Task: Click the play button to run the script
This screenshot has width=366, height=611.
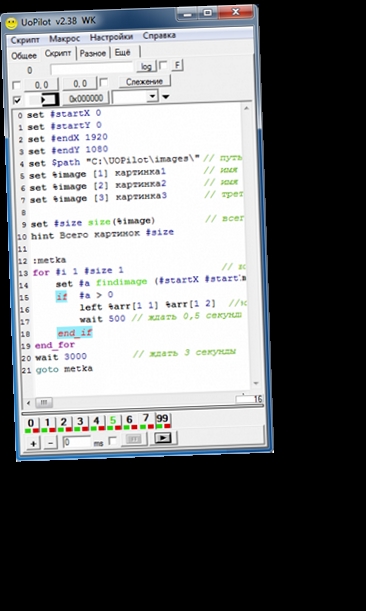Action: 163,438
